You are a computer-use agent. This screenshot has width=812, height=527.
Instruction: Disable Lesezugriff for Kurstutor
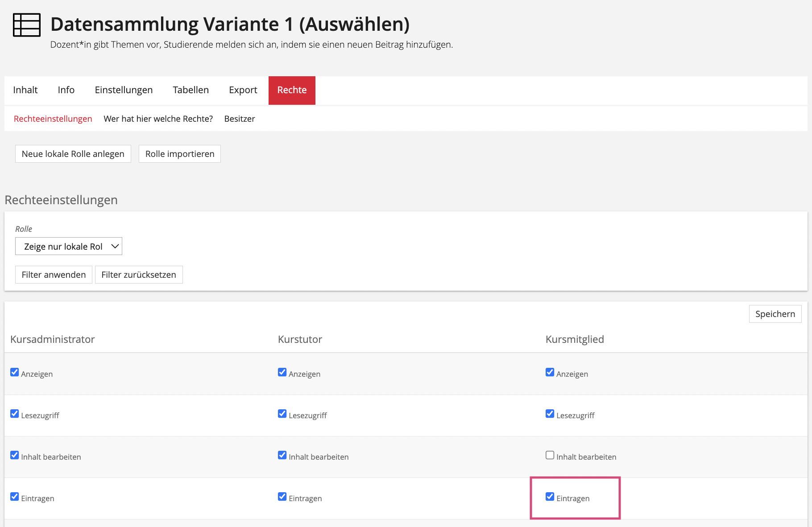[x=282, y=414]
